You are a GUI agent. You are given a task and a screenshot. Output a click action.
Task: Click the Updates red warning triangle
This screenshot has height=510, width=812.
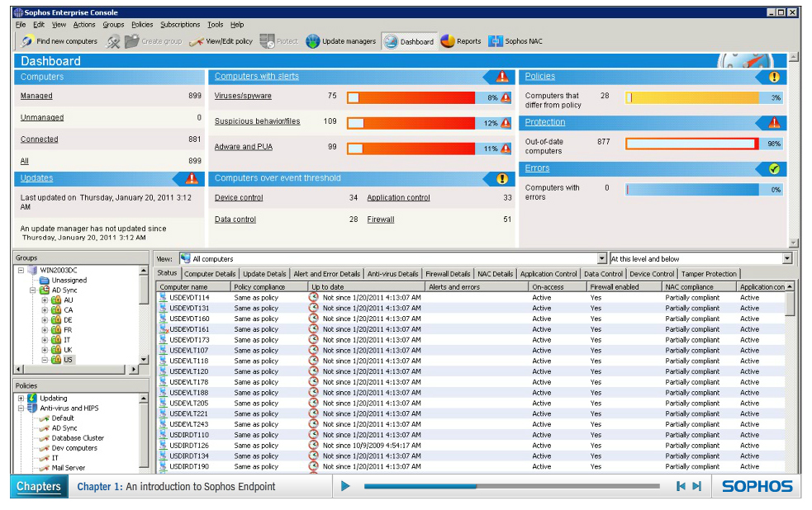[192, 178]
